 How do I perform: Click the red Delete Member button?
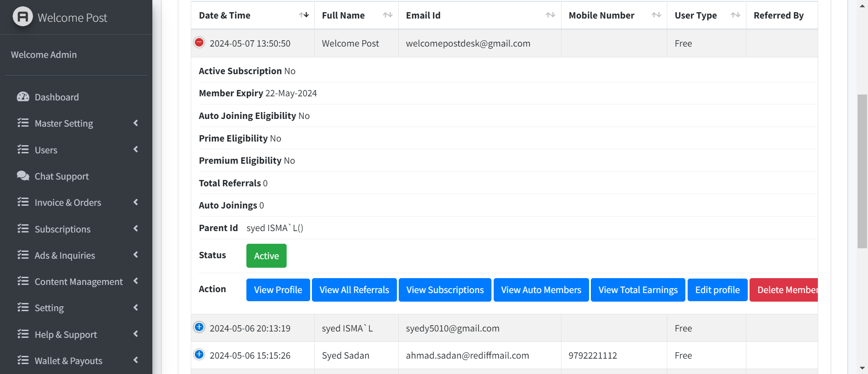click(784, 290)
